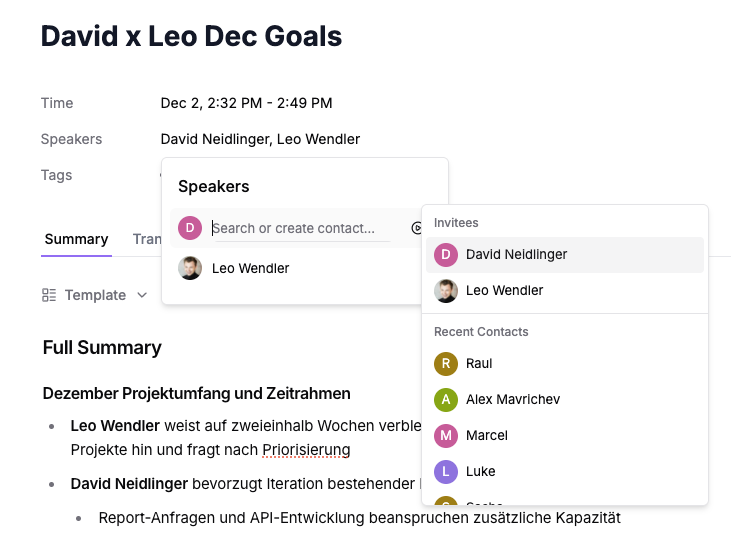The width and height of the screenshot is (731, 538).
Task: Choose Raul from Recent Contacts
Action: (479, 363)
